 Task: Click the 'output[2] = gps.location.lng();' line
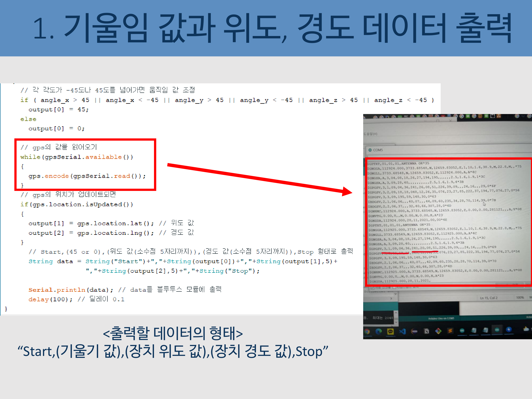coord(111,233)
